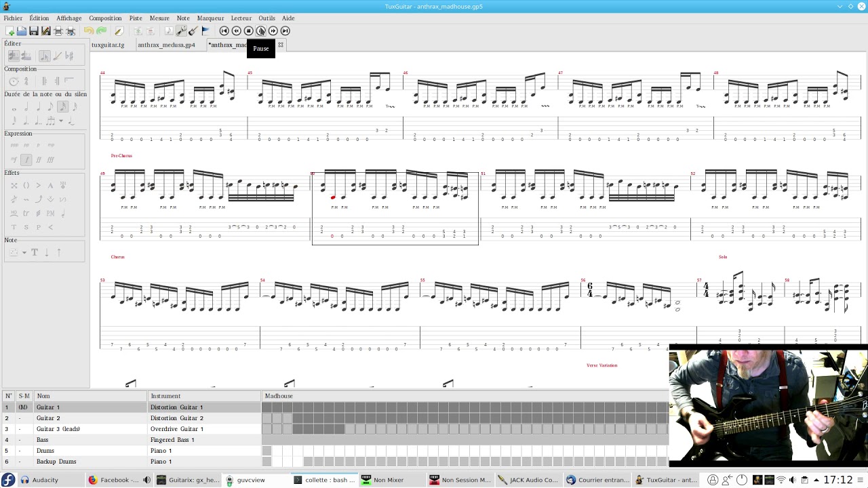Click the time signature icon in Composition
This screenshot has width=868, height=488.
(x=26, y=81)
